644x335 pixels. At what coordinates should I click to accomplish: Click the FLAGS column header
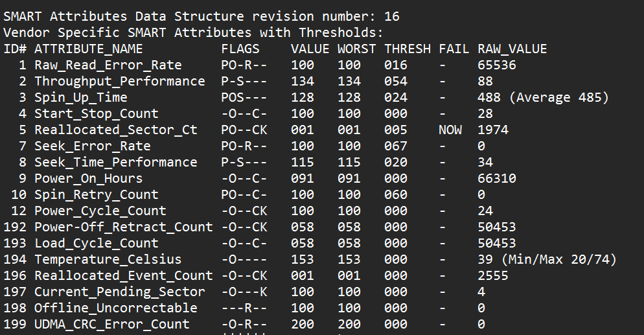click(x=240, y=49)
